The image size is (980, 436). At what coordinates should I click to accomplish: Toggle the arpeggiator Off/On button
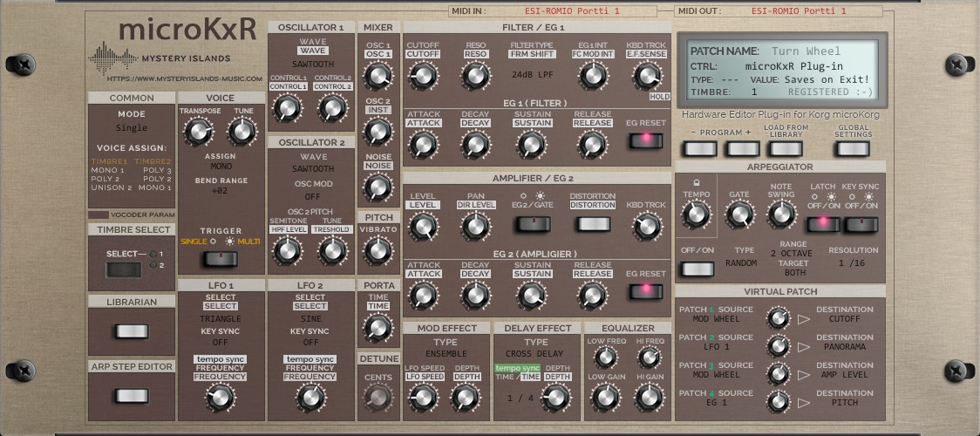(698, 269)
